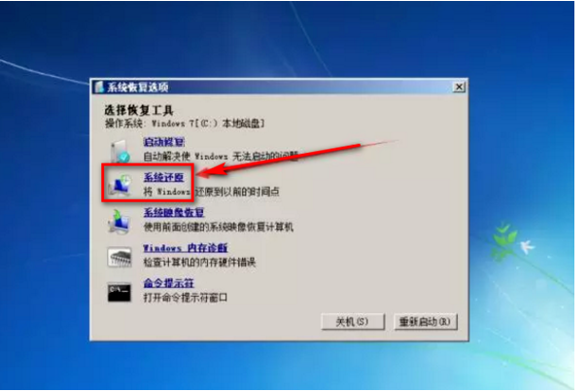
Task: Open the 启动修复 link
Action: (x=164, y=142)
